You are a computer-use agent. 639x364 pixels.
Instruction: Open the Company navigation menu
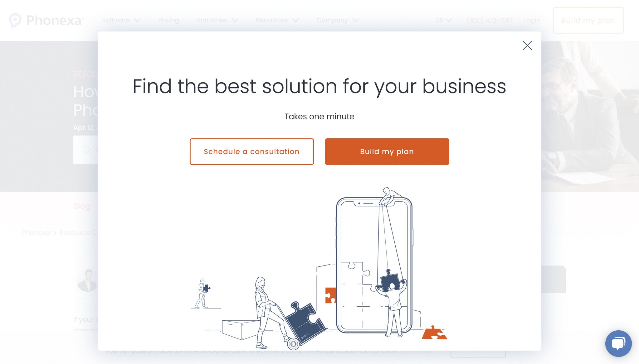click(338, 20)
